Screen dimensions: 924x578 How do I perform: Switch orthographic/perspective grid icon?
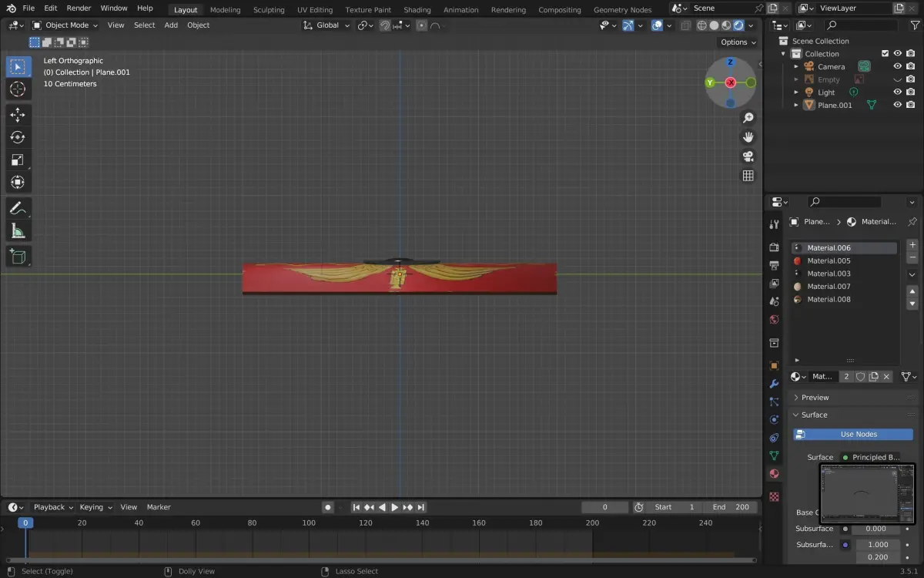(748, 176)
